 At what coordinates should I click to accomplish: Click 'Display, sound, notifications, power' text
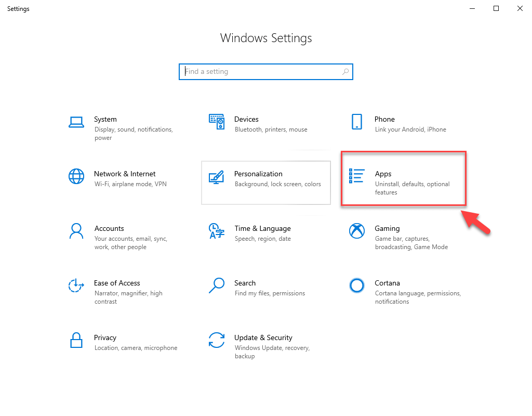pyautogui.click(x=134, y=134)
